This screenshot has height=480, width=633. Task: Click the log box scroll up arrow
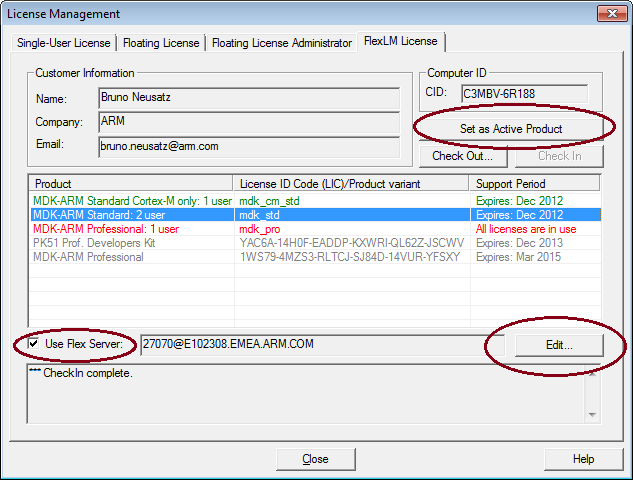point(592,374)
